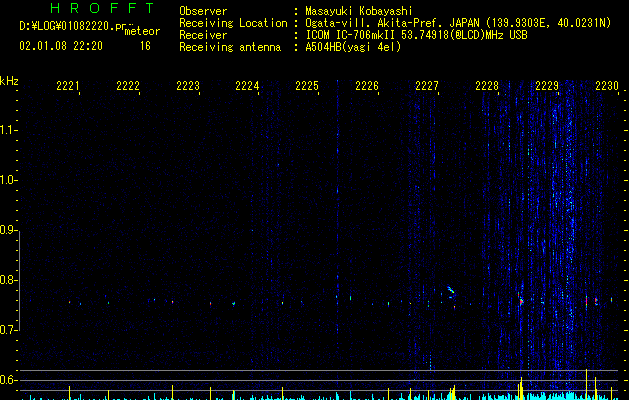Click the 'Observer' field label
Image resolution: width=629 pixels, height=400 pixels.
tap(203, 11)
